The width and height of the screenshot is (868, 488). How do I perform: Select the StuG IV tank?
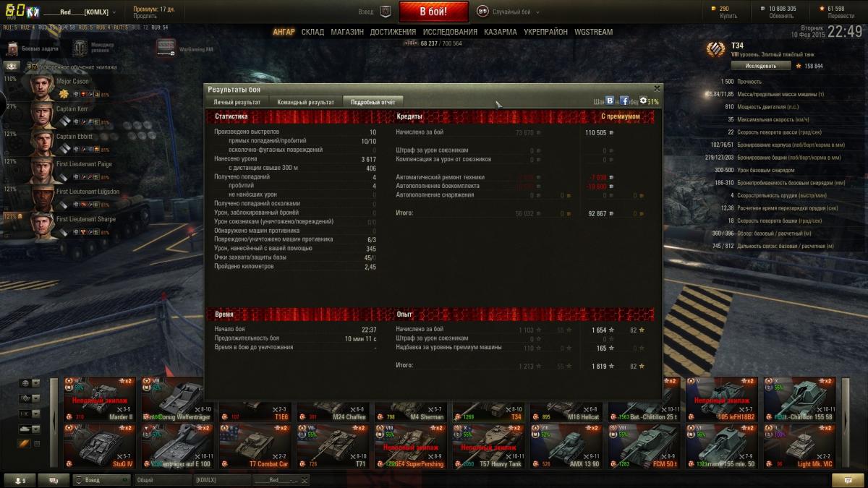tap(98, 445)
